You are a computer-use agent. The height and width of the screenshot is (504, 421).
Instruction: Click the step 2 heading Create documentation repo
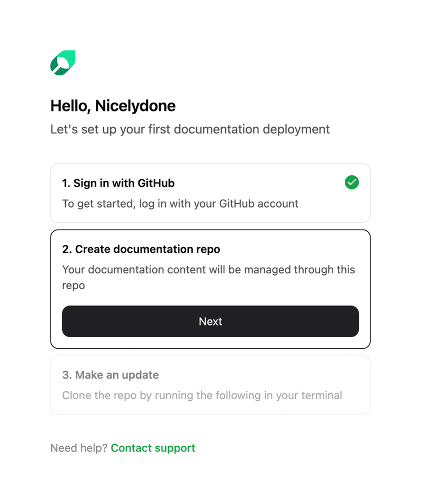click(x=141, y=249)
